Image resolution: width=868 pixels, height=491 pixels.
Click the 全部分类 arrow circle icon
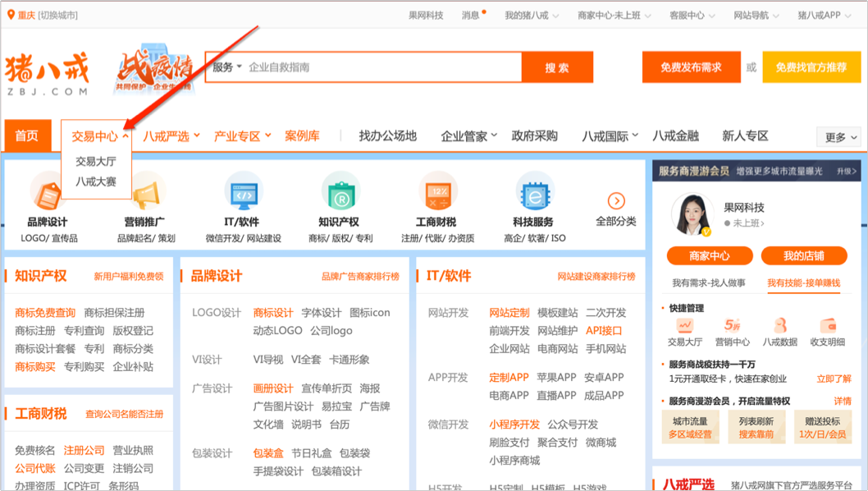pyautogui.click(x=616, y=200)
